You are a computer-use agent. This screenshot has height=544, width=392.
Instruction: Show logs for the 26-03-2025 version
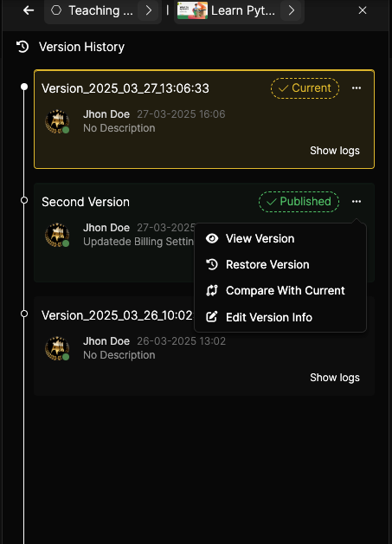coord(335,378)
